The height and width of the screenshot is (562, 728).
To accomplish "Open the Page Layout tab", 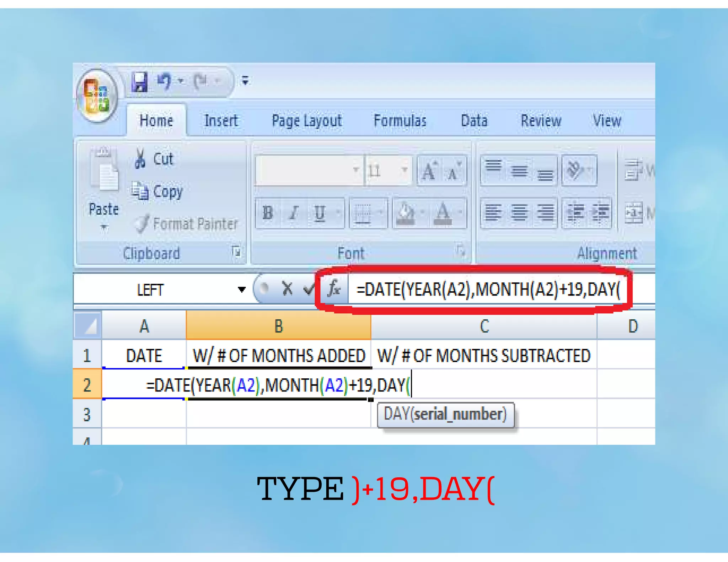I will tap(306, 121).
